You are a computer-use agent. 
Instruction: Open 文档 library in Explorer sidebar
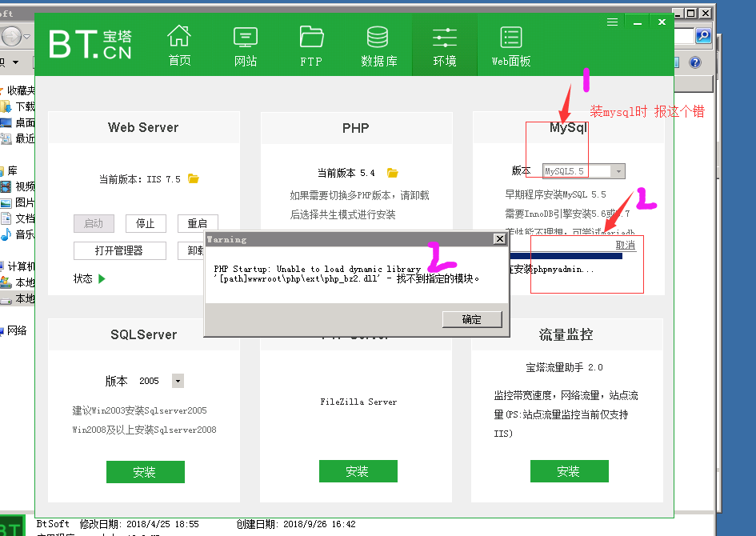(18, 218)
